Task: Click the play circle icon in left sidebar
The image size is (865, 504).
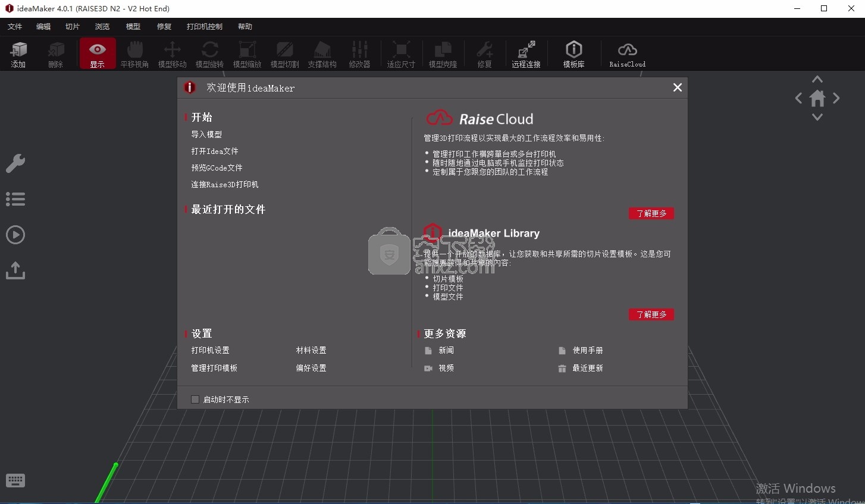Action: tap(15, 235)
